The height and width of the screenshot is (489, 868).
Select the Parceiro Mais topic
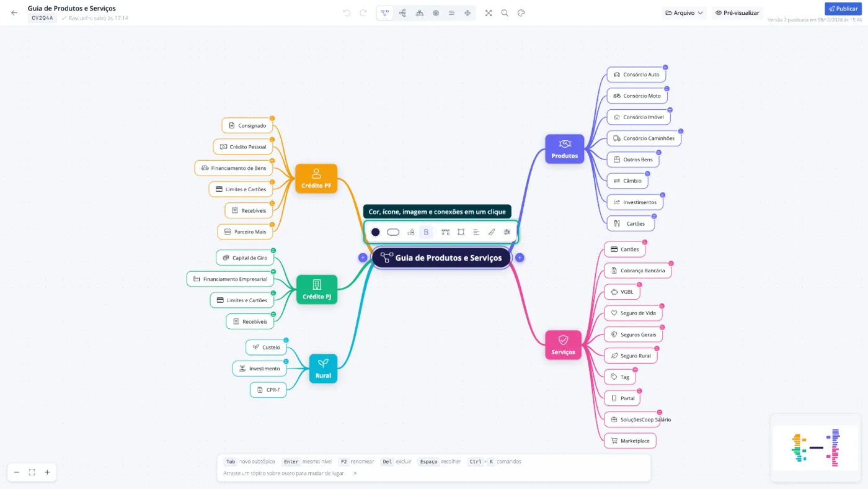[x=245, y=231]
